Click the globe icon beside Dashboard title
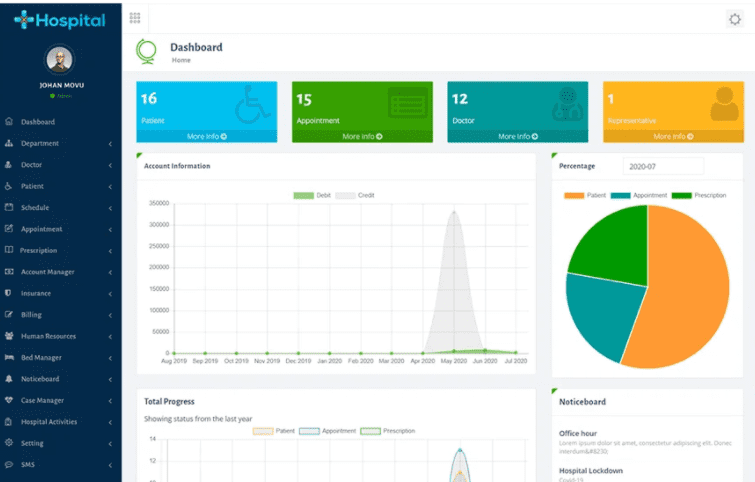The image size is (755, 482). pyautogui.click(x=146, y=52)
